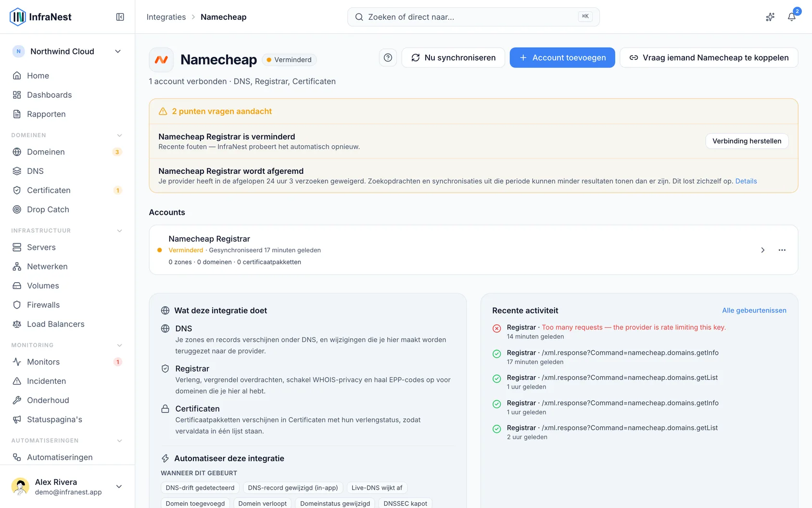The width and height of the screenshot is (812, 508).
Task: Click the InfraNest logo
Action: [40, 17]
